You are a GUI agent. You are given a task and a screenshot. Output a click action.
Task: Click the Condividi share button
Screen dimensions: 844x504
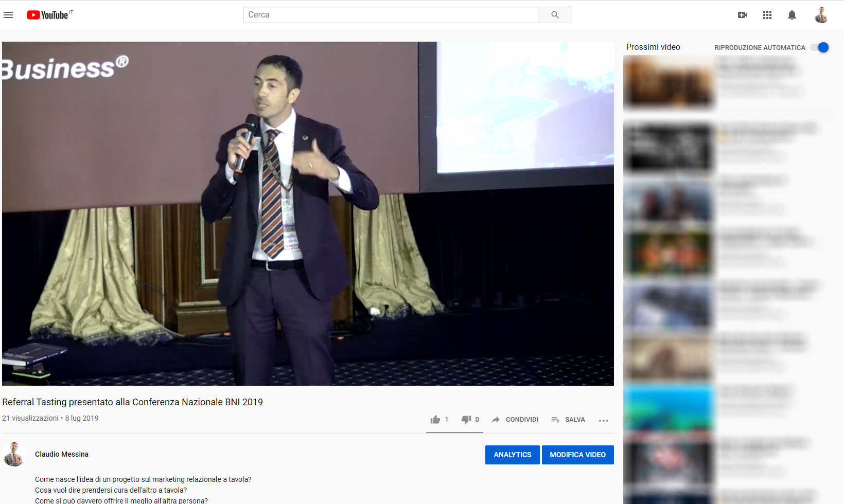[515, 420]
